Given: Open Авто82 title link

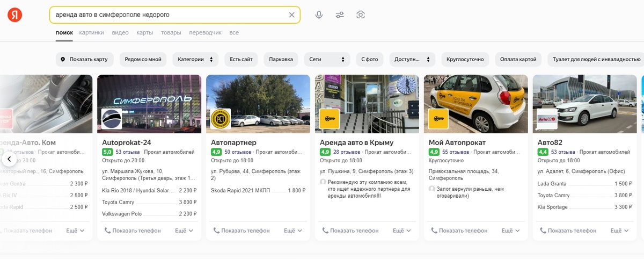Looking at the screenshot, I should [x=550, y=142].
